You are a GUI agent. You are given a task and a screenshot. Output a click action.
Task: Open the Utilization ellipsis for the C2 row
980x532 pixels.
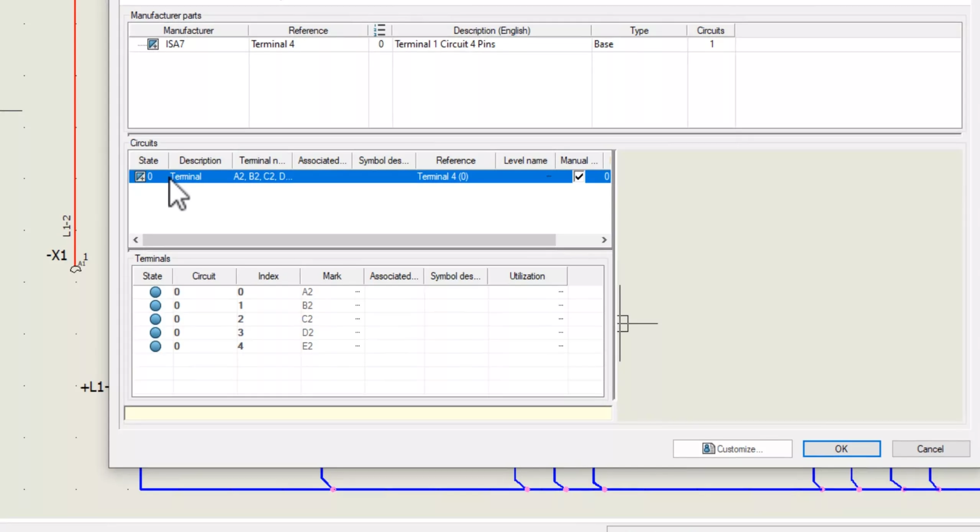pyautogui.click(x=561, y=319)
